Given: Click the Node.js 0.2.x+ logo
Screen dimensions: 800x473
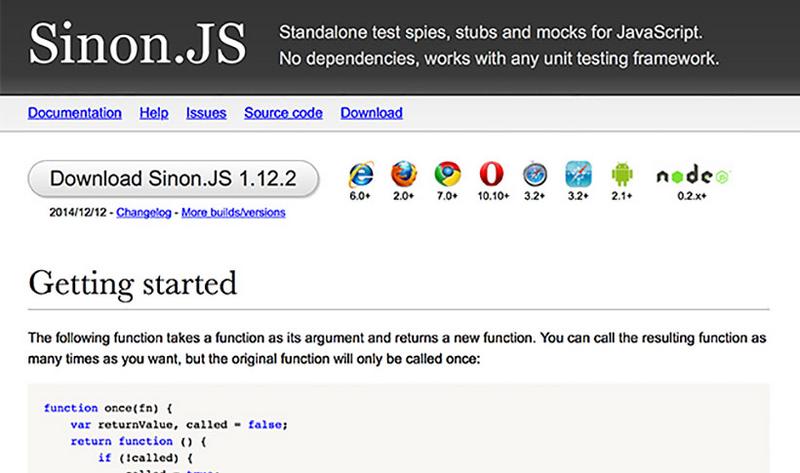Looking at the screenshot, I should (693, 176).
